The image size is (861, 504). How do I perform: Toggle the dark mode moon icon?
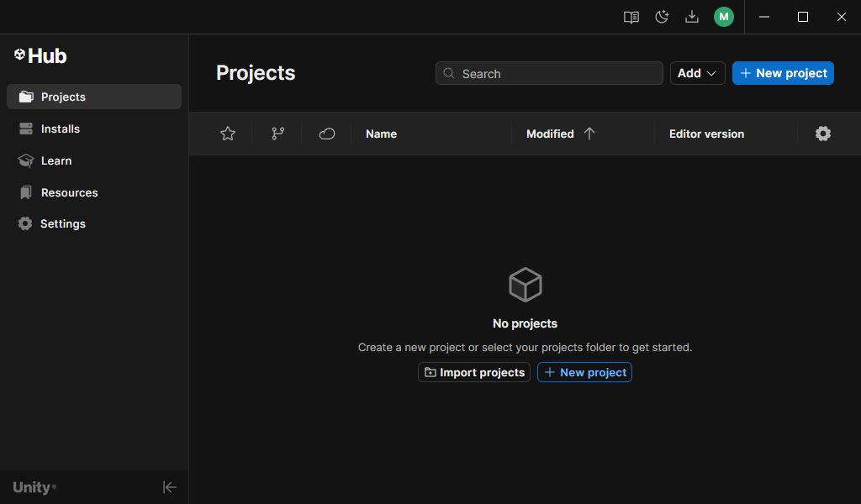662,17
